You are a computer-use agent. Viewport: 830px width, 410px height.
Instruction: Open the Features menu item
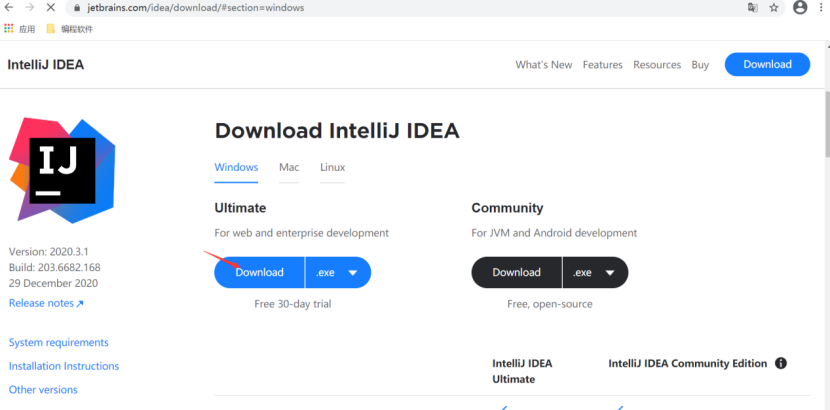603,65
